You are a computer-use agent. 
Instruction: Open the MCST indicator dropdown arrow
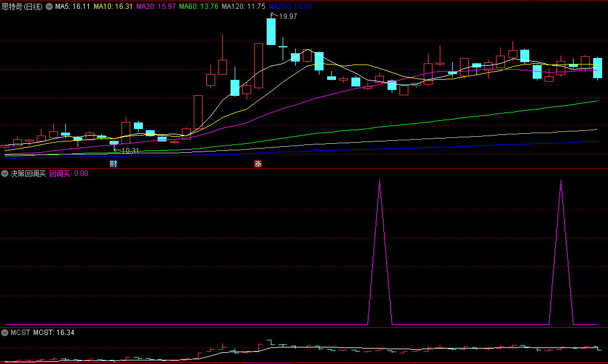(x=5, y=333)
